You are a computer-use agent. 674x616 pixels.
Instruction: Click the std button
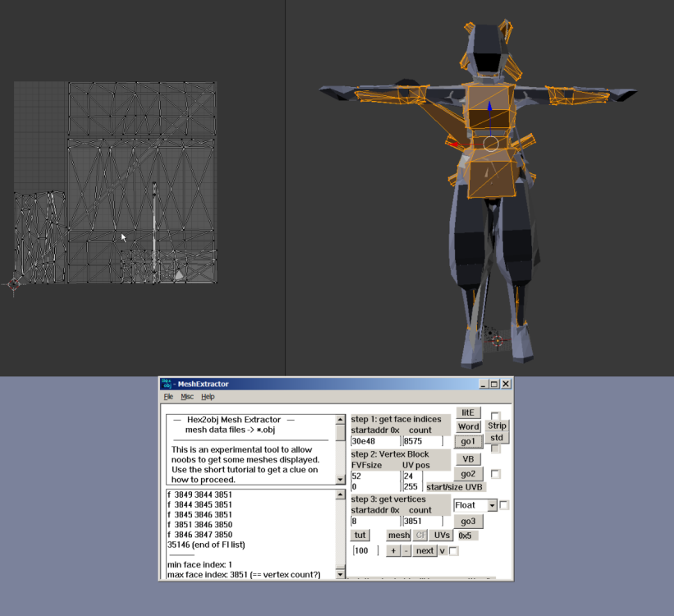(497, 438)
